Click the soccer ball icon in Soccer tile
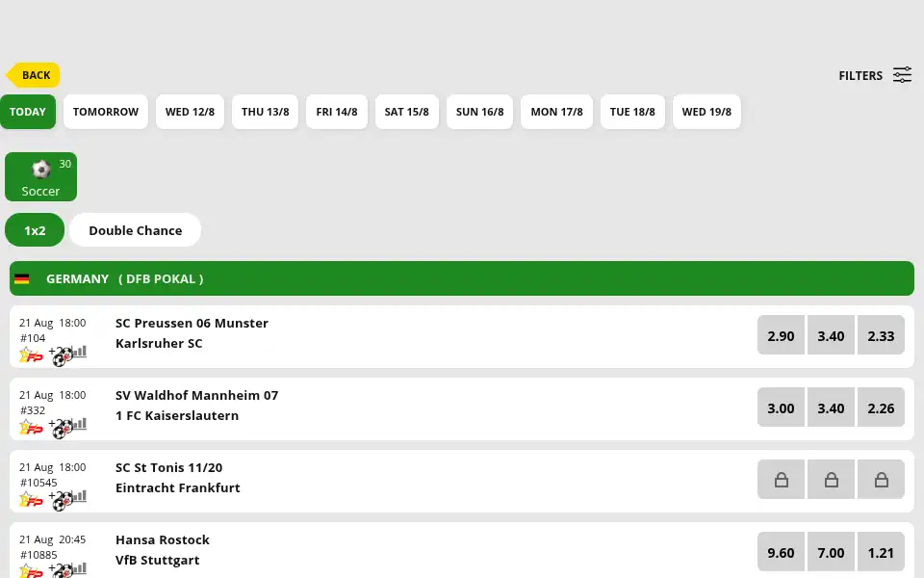 (x=41, y=170)
